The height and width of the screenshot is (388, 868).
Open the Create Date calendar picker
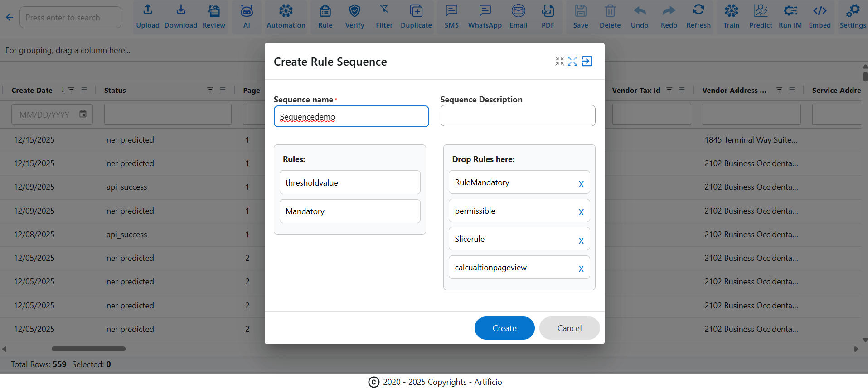pos(83,114)
